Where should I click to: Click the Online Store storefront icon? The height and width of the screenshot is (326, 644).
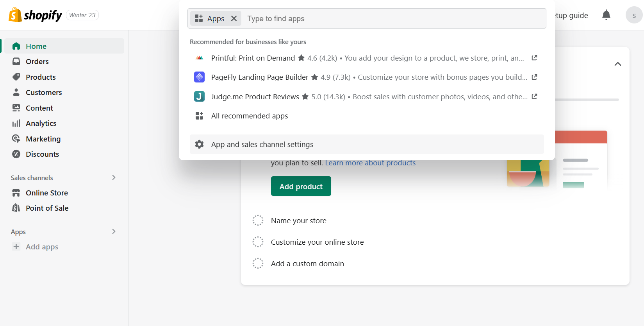(x=16, y=193)
